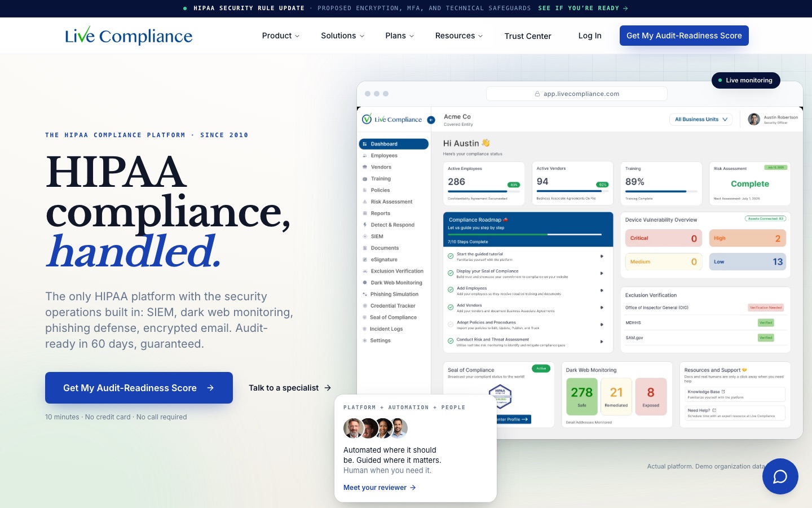Screen dimensions: 812x508
Task: Click the Documents icon in dashboard sidebar
Action: pyautogui.click(x=365, y=248)
